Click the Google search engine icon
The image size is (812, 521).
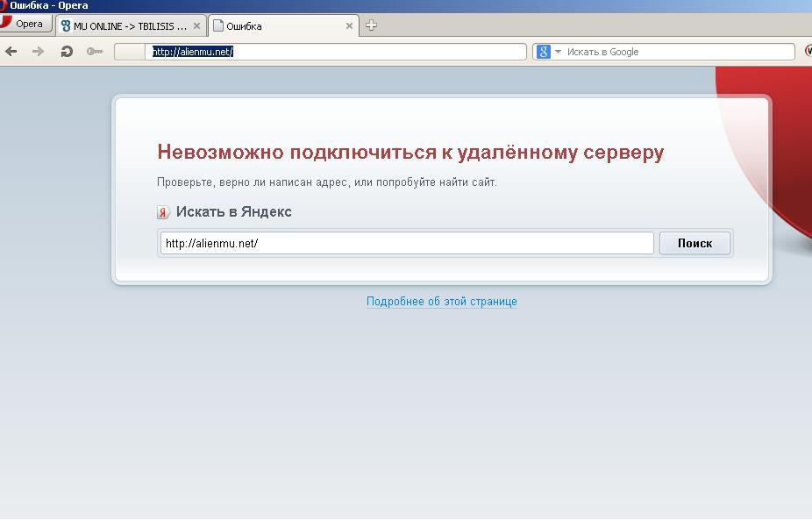pyautogui.click(x=543, y=52)
